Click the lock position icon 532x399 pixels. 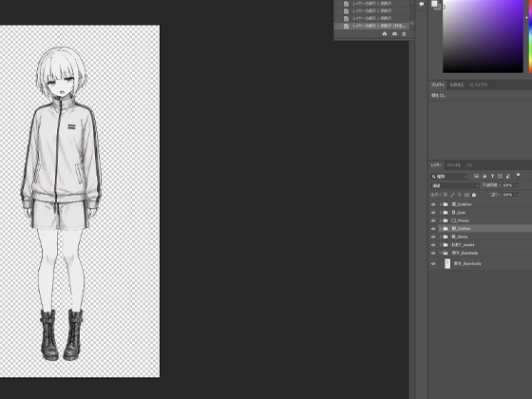(460, 195)
